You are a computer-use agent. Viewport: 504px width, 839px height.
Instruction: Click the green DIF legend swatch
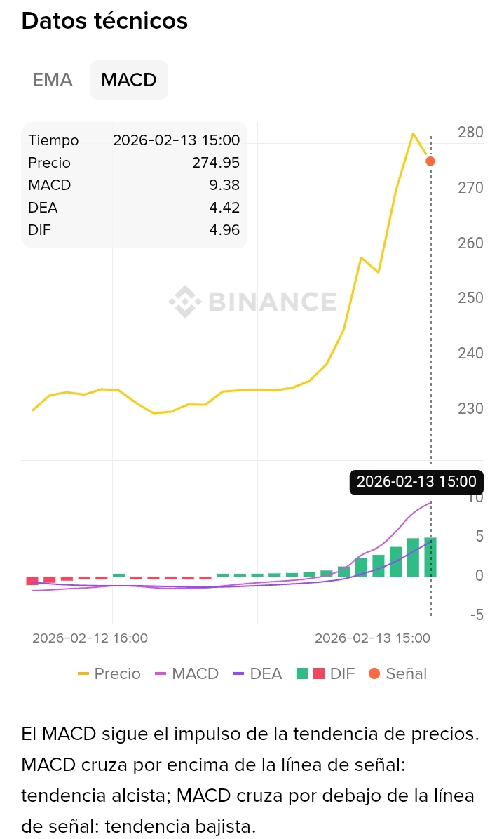302,673
